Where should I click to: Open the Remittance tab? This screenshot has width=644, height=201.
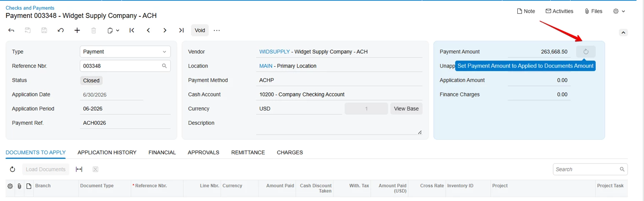coord(248,153)
